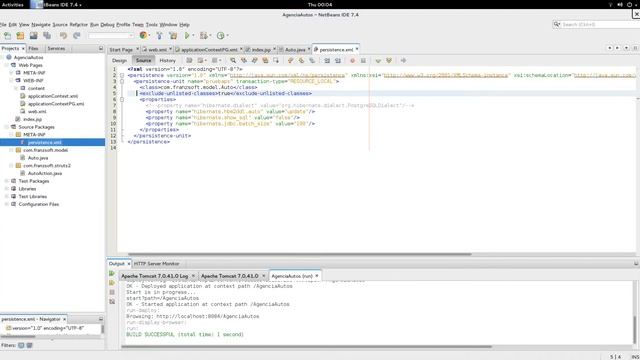Click the red Start Macro Recording icon

[352, 60]
